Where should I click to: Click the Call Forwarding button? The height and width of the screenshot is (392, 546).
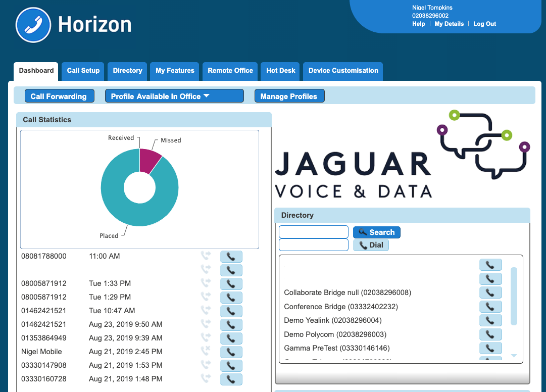[59, 96]
